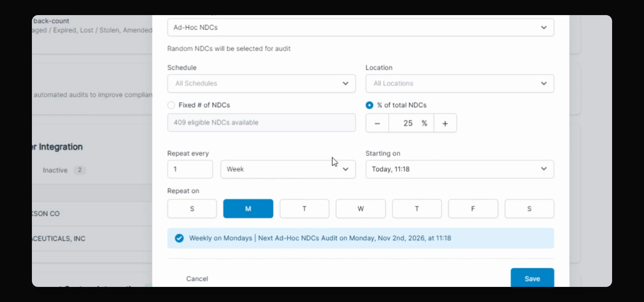Click the KSON CO row in background
Screen dimensions: 644x302
coord(92,213)
